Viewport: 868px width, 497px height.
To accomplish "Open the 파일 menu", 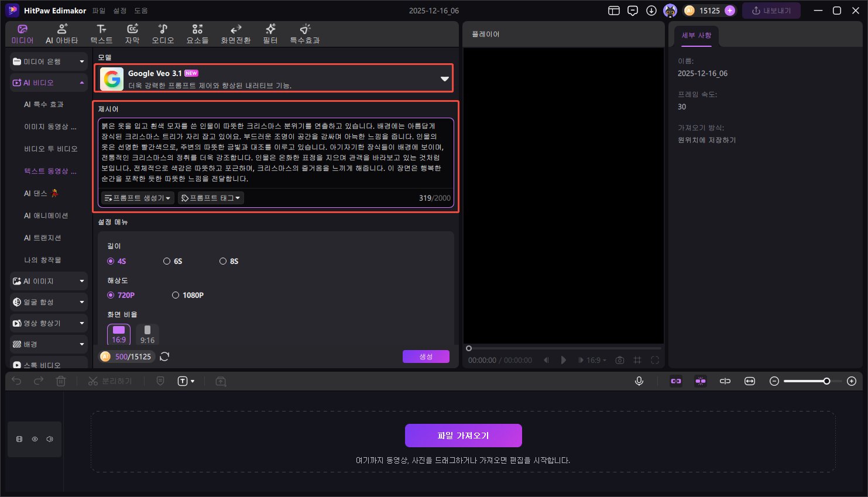I will [x=98, y=9].
